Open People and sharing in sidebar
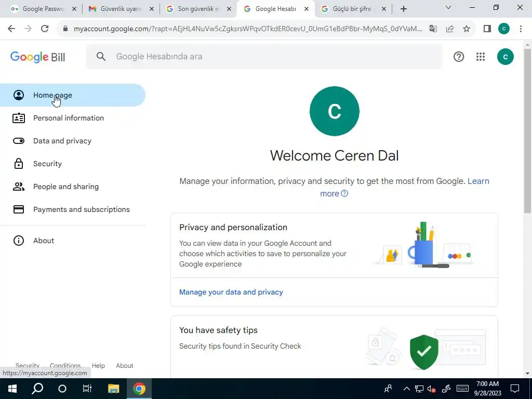This screenshot has height=399, width=532. [73, 187]
